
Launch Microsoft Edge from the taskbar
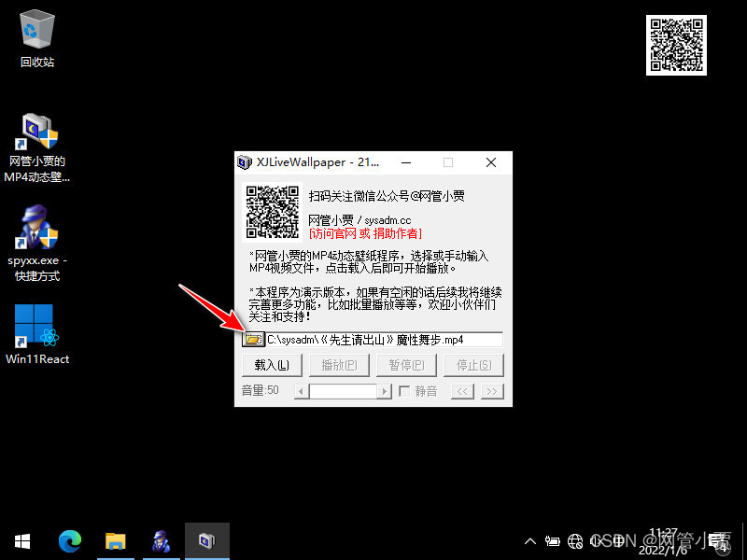70,539
